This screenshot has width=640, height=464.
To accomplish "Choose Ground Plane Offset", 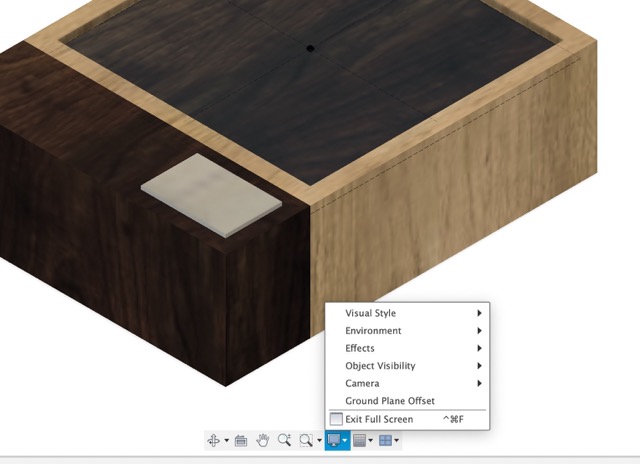I will click(407, 401).
